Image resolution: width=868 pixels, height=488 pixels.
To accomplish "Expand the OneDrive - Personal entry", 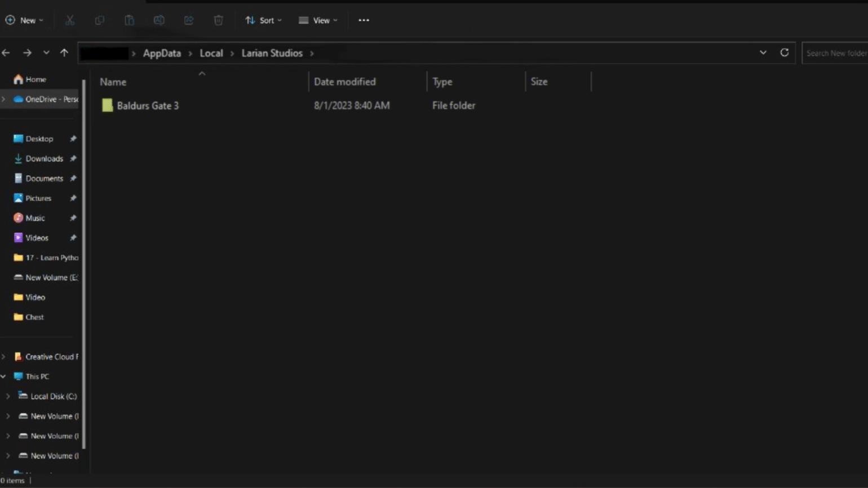I will 3,99.
